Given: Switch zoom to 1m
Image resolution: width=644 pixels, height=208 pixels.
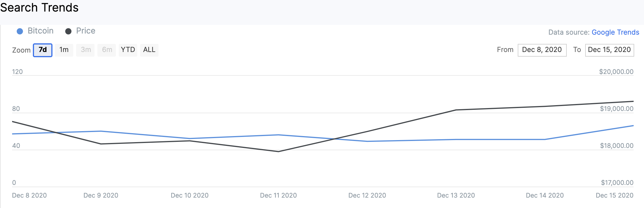Looking at the screenshot, I should pos(64,50).
